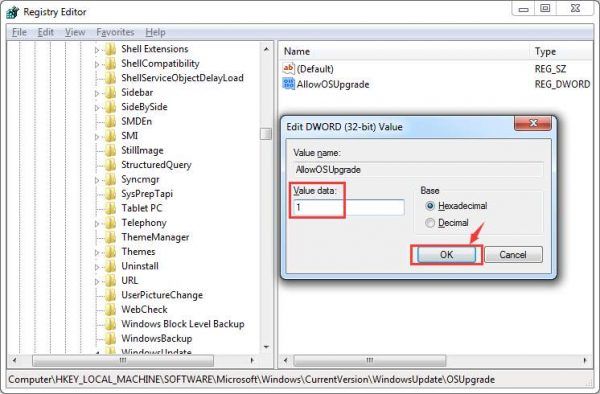
Task: Click the URL folder icon
Action: [110, 281]
